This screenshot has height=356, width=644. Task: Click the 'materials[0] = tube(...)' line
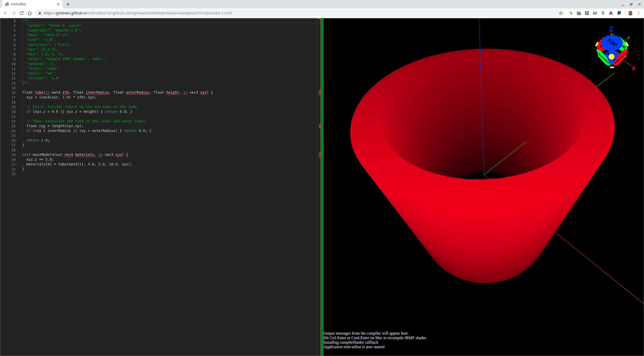click(x=79, y=164)
